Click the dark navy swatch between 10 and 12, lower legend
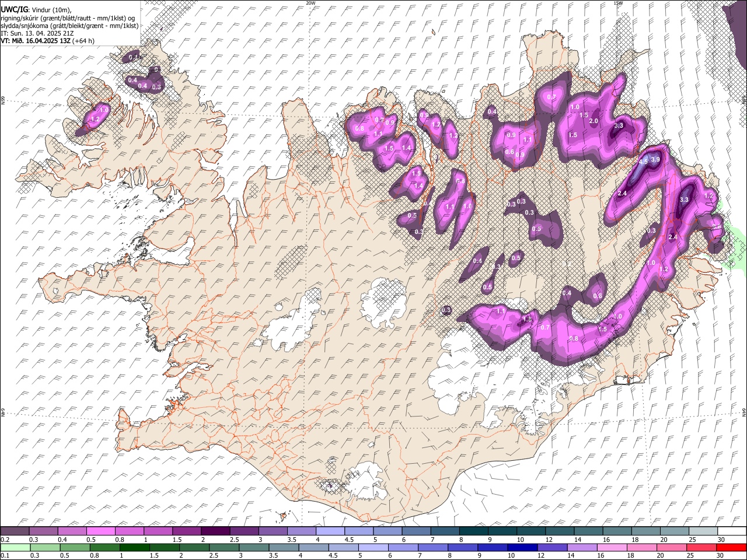The width and height of the screenshot is (747, 560). 522,547
